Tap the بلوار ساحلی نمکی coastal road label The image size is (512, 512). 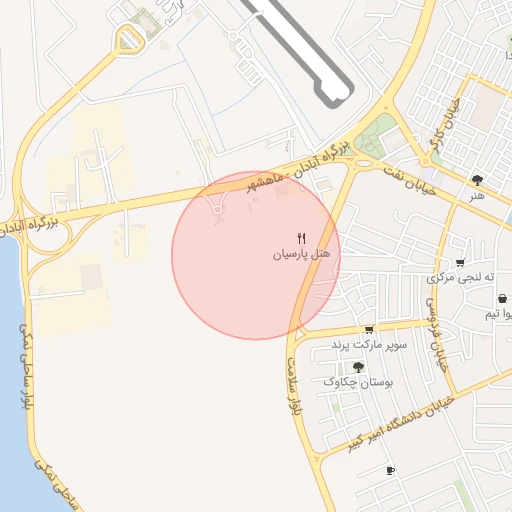coord(27,367)
